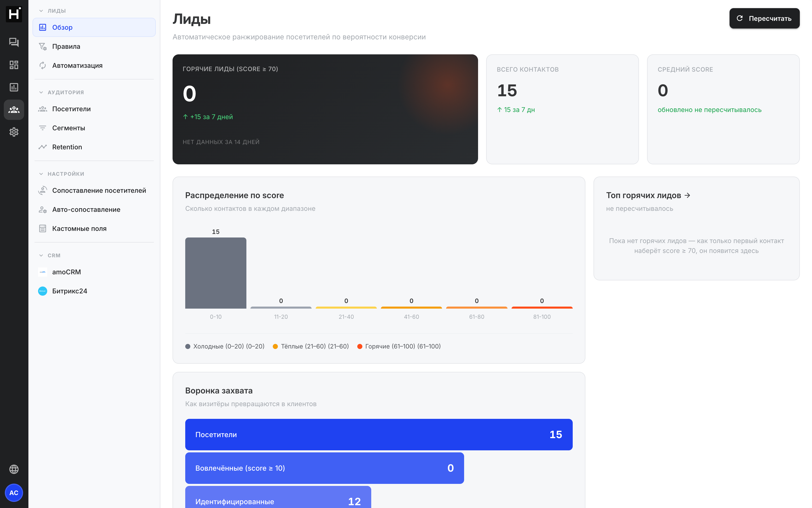
Task: Click the Посетители people icon
Action: click(x=43, y=109)
